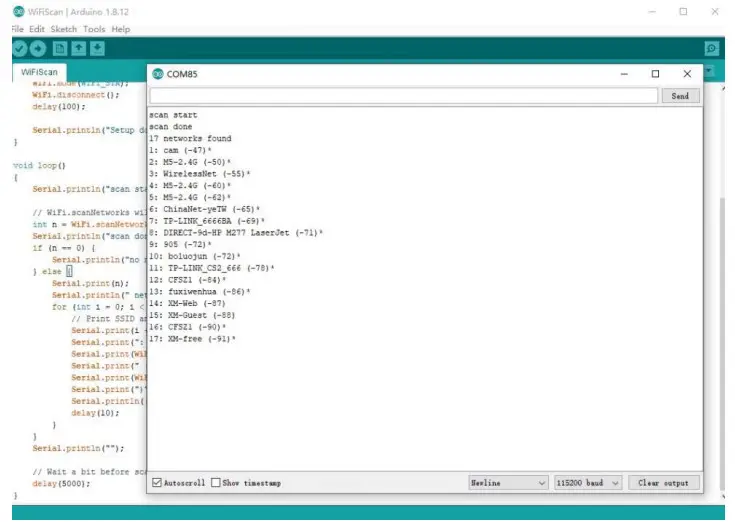Viewport: 735px width, 522px height.
Task: Toggle the Autoscroll checkbox
Action: tap(156, 483)
